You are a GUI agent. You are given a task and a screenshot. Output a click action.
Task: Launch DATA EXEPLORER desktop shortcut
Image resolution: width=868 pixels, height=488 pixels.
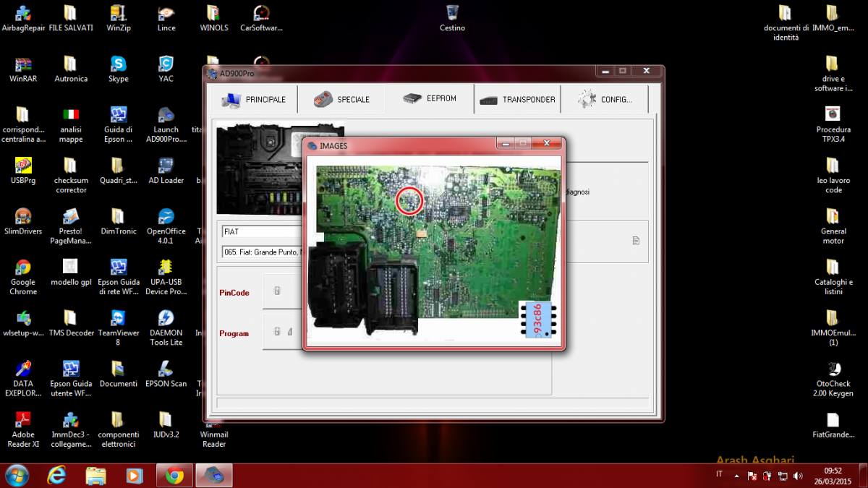22,377
